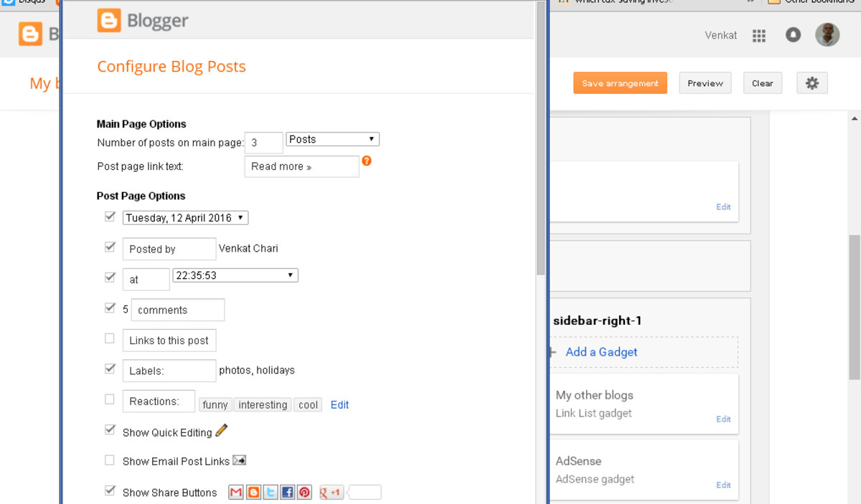Open the Google apps grid
Image resolution: width=861 pixels, height=504 pixels.
[758, 35]
